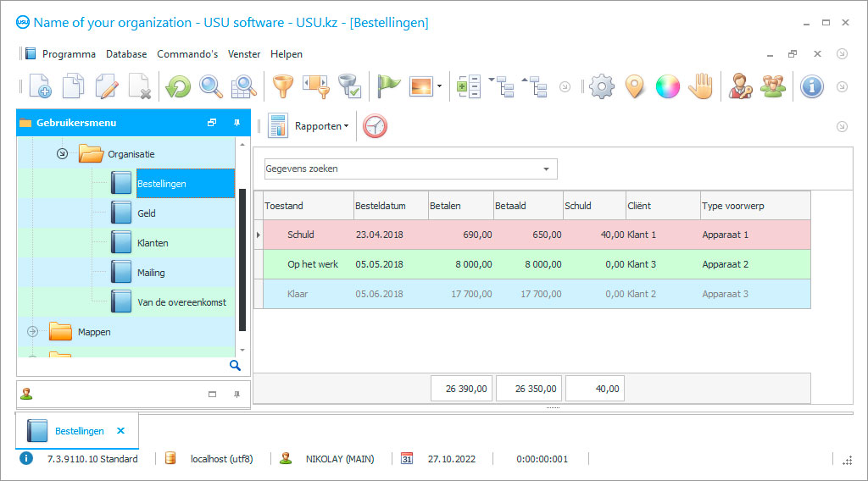The width and height of the screenshot is (868, 481).
Task: Click the green flag icon
Action: click(x=388, y=86)
